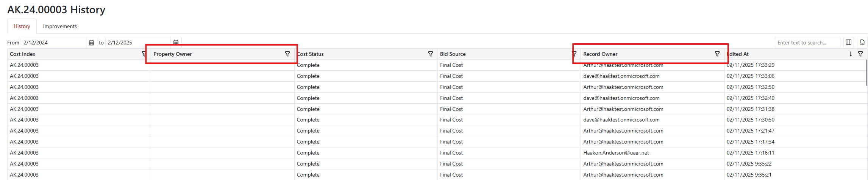Image resolution: width=868 pixels, height=180 pixels.
Task: Filter the Cost Index column
Action: pos(144,54)
